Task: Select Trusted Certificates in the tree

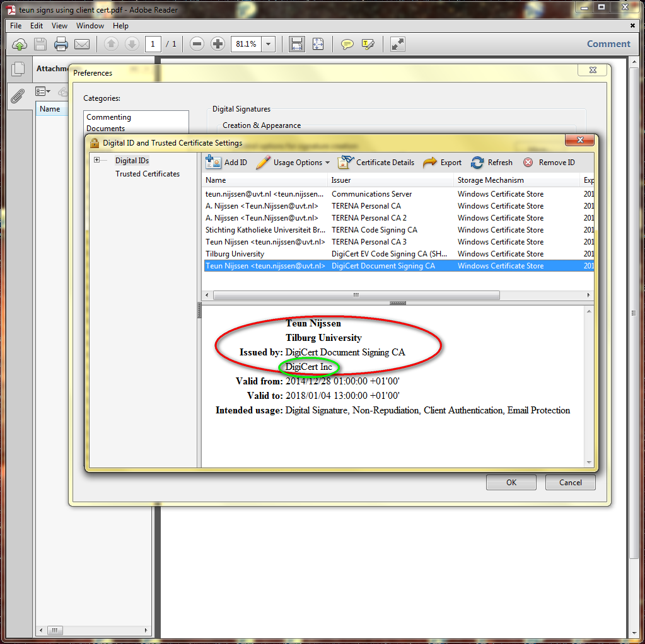Action: point(147,174)
